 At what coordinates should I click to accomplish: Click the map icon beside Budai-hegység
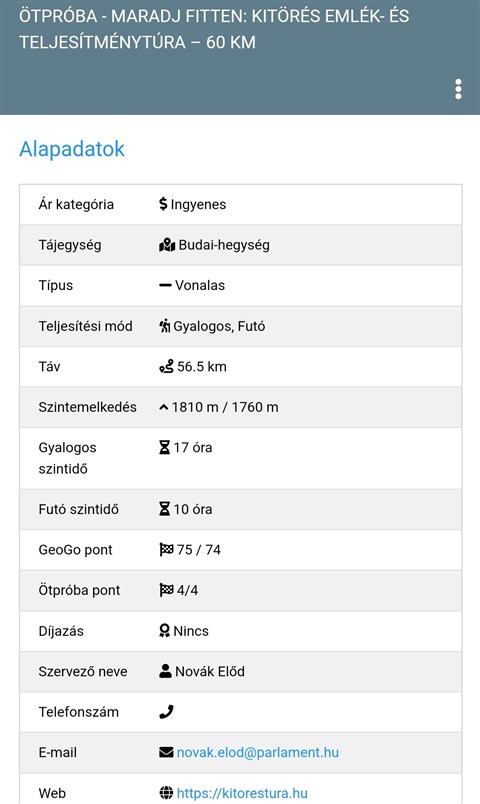pos(167,245)
